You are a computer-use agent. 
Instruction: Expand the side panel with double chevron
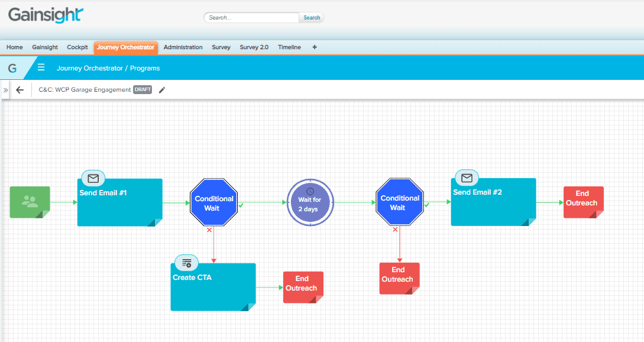point(5,91)
